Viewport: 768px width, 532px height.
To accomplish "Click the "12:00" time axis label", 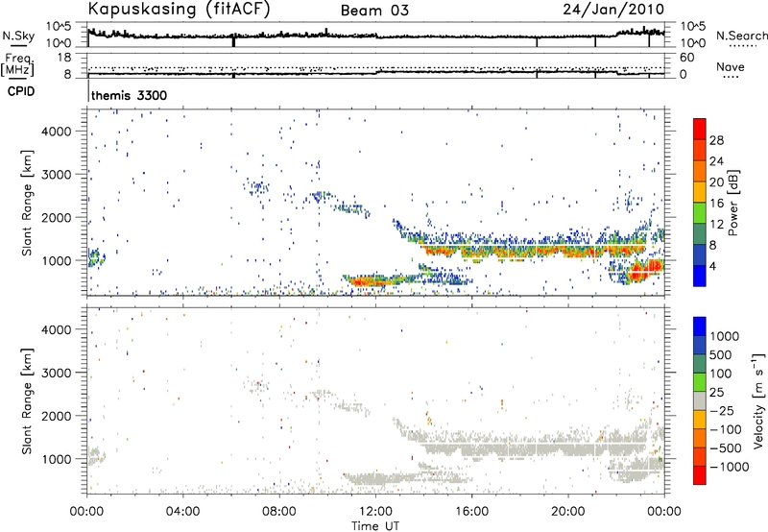I will 375,511.
